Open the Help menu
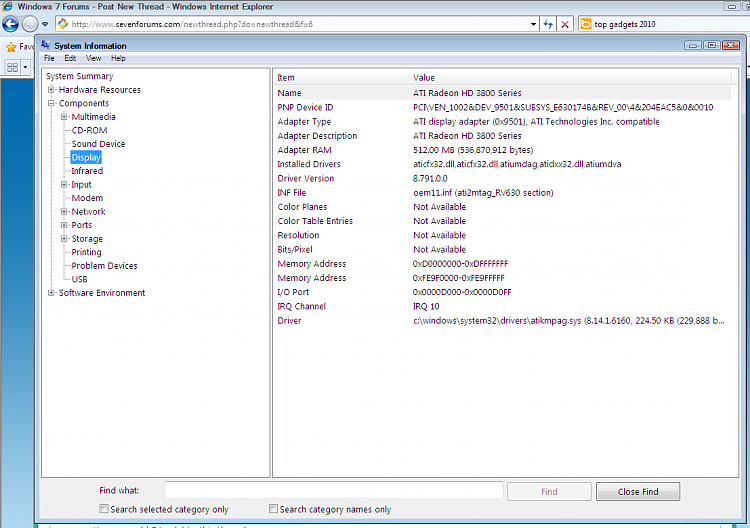 click(118, 58)
